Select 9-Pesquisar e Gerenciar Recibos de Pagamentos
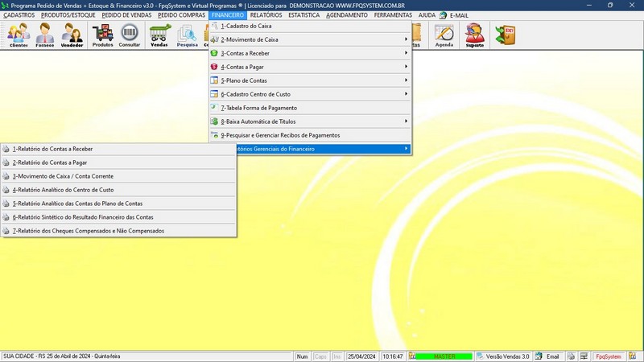Image resolution: width=644 pixels, height=362 pixels. pos(310,135)
